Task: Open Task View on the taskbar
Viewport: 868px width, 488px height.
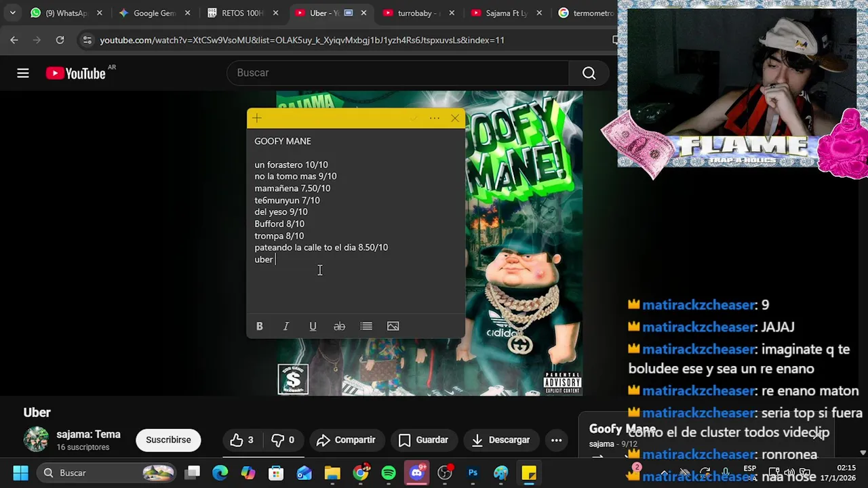Action: (x=193, y=472)
